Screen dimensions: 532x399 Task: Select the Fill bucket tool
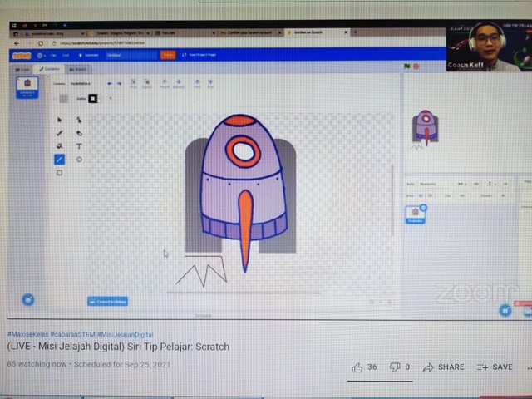tap(60, 146)
